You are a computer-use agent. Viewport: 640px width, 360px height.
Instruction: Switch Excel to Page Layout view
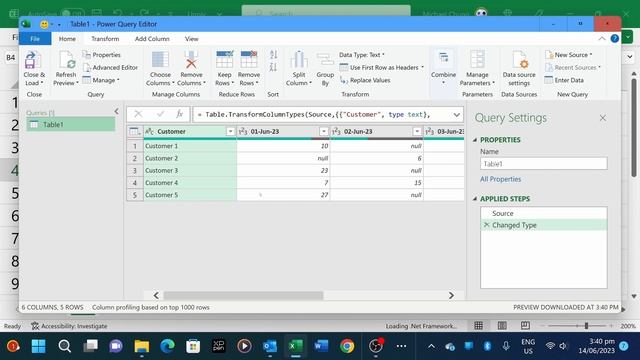(x=502, y=326)
